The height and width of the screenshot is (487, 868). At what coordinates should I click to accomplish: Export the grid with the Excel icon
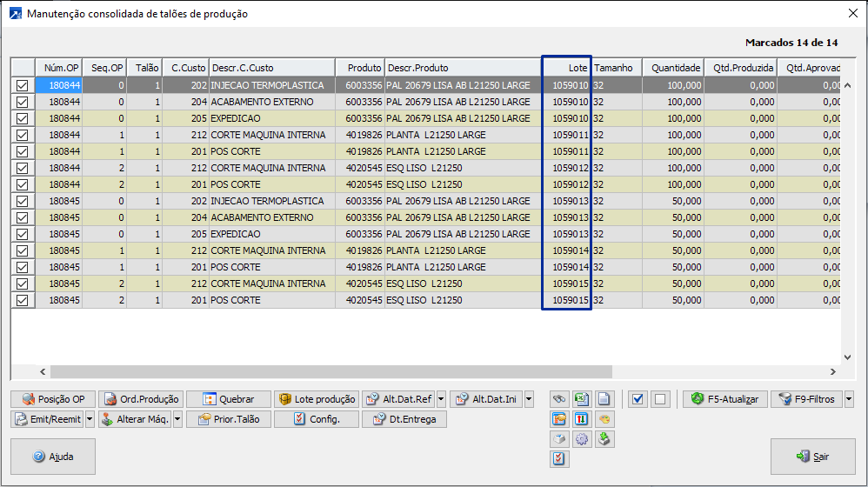pos(582,399)
